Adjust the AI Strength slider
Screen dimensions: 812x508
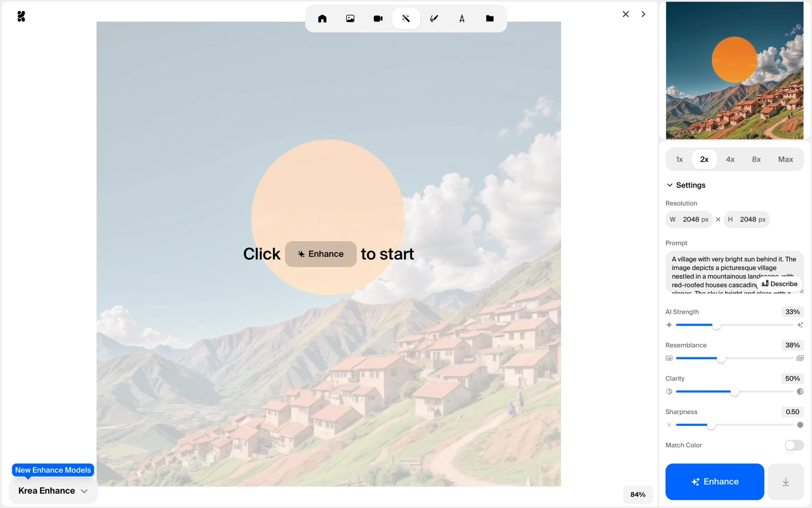click(x=716, y=325)
